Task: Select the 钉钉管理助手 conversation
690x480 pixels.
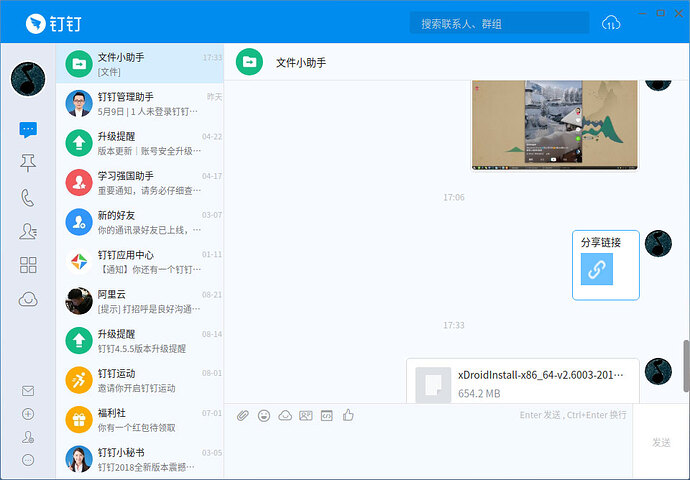Action: (x=140, y=103)
